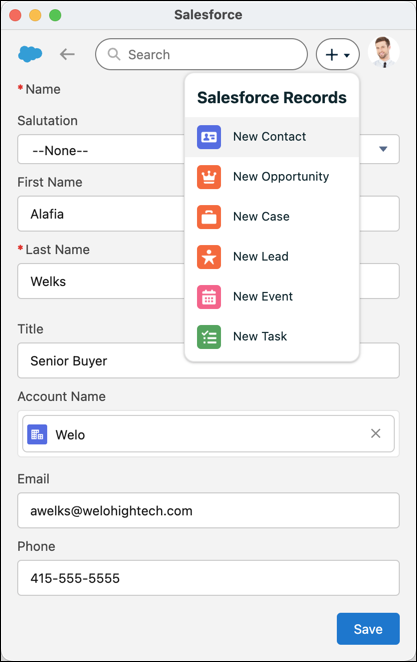Remove Welo from Account Name field
Screen dimensions: 417x662
[376, 434]
